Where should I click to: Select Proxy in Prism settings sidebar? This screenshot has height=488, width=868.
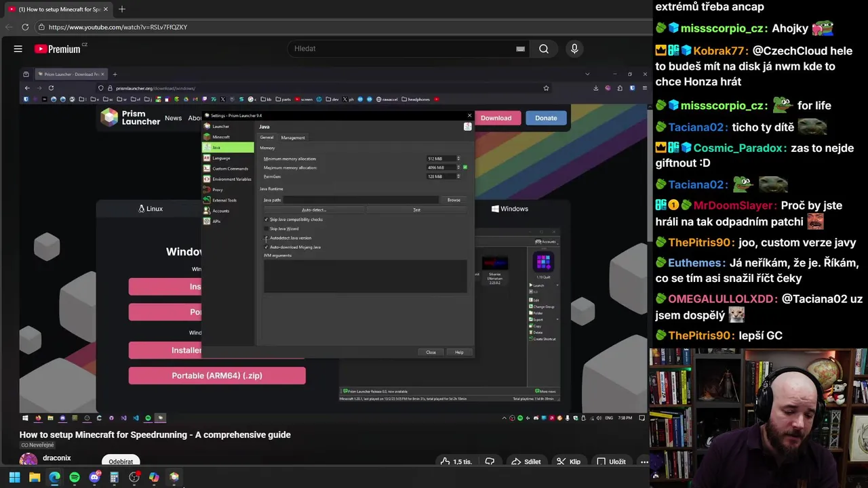pyautogui.click(x=229, y=190)
